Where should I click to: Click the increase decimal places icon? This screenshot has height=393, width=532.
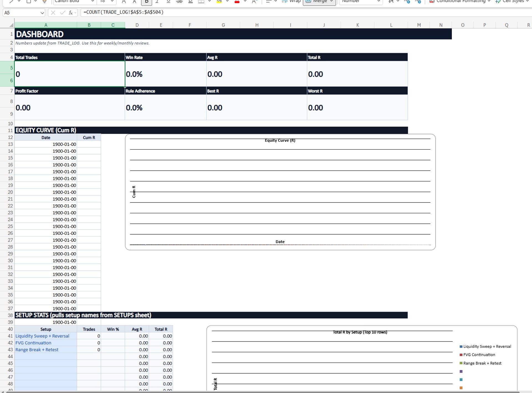pyautogui.click(x=407, y=1)
